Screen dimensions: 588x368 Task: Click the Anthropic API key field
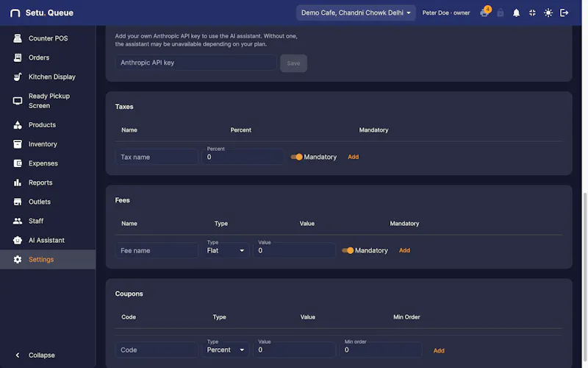tap(196, 63)
